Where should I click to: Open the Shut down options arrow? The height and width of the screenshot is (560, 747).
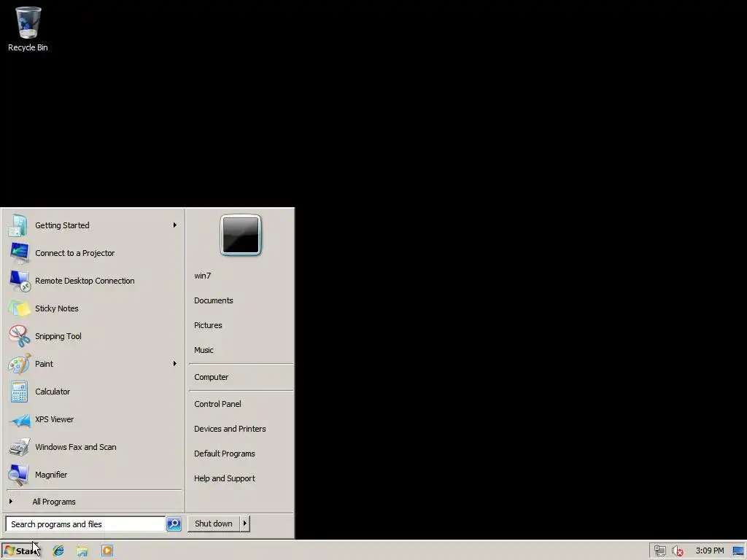click(x=245, y=524)
